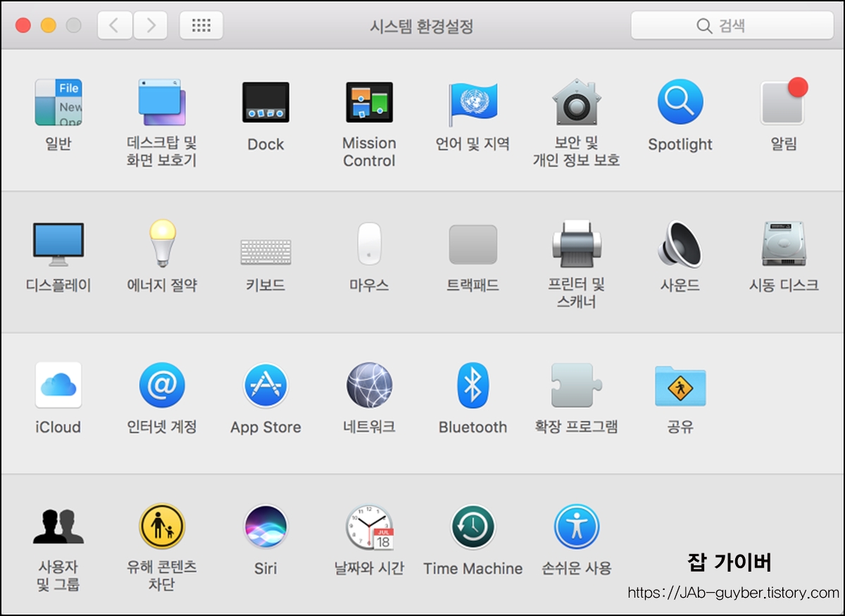This screenshot has width=845, height=616.
Task: Open 언어 및 지역 flag icon
Action: (x=472, y=103)
